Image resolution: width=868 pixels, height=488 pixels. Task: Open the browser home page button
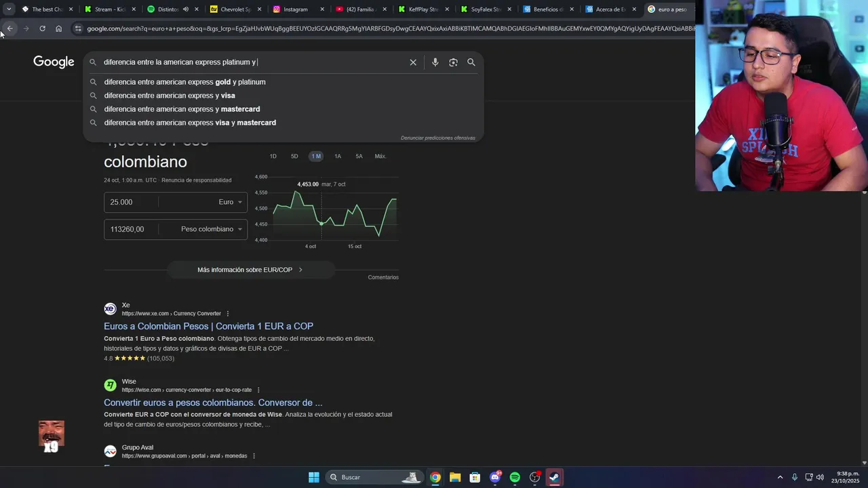[x=58, y=28]
